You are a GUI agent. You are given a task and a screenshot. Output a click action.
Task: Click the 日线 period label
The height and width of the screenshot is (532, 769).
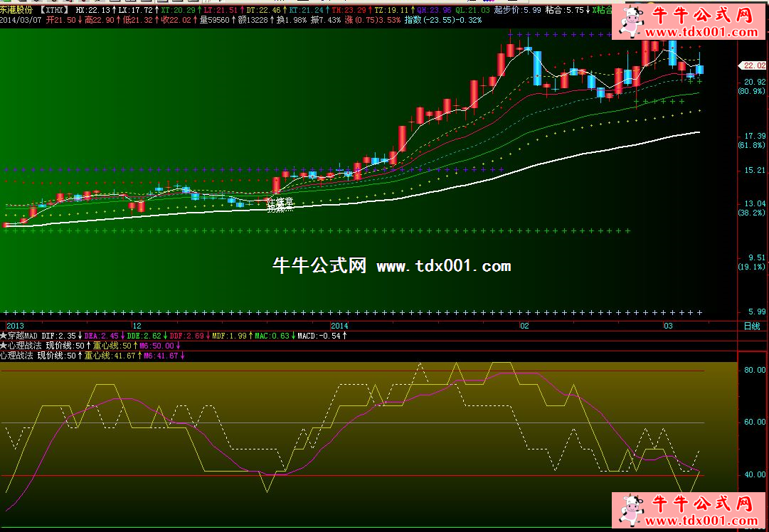[x=751, y=326]
